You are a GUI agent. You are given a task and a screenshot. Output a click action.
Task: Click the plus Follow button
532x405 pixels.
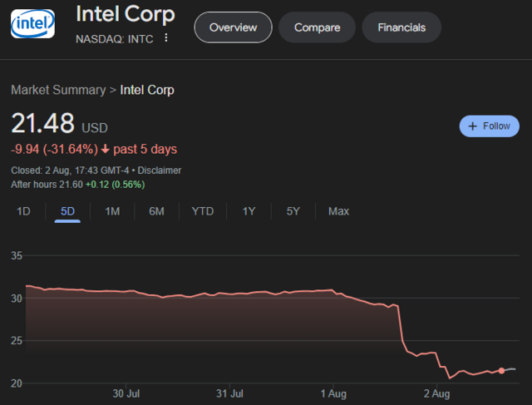(x=489, y=126)
